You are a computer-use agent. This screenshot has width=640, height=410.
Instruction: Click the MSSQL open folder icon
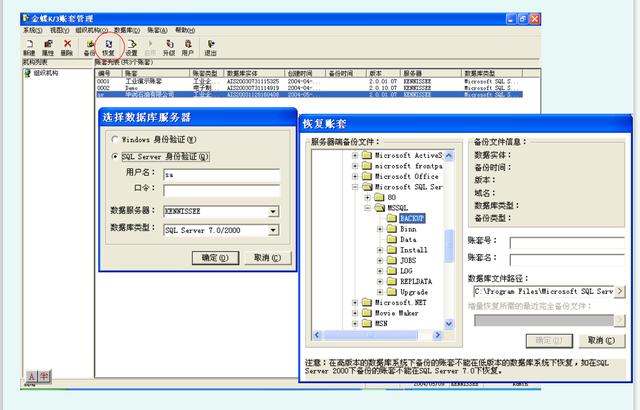click(x=380, y=208)
